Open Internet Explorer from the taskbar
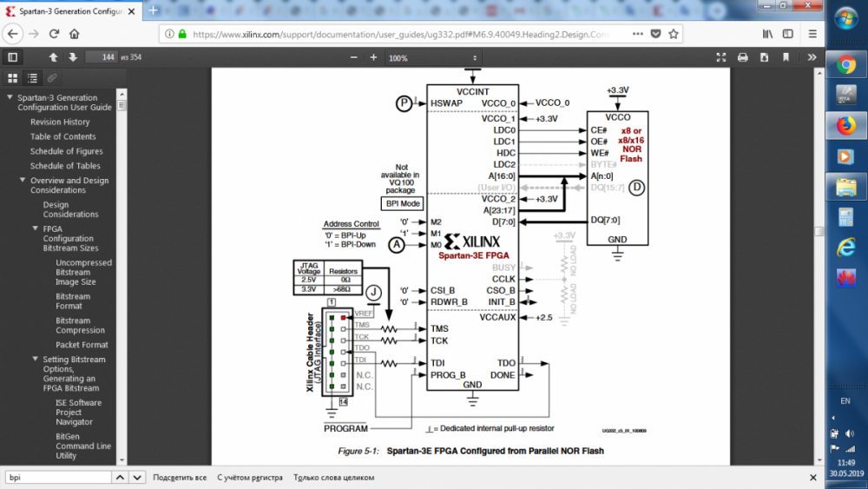 [845, 247]
